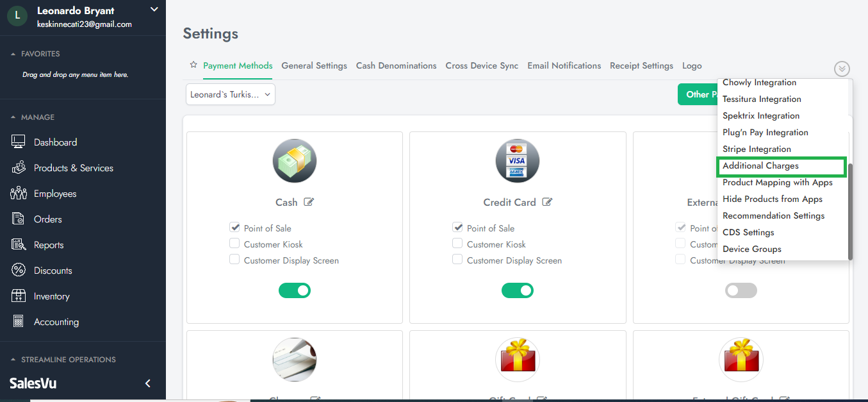Turn off the Cash payment toggle
Screen dimensions: 868x402
coord(294,290)
